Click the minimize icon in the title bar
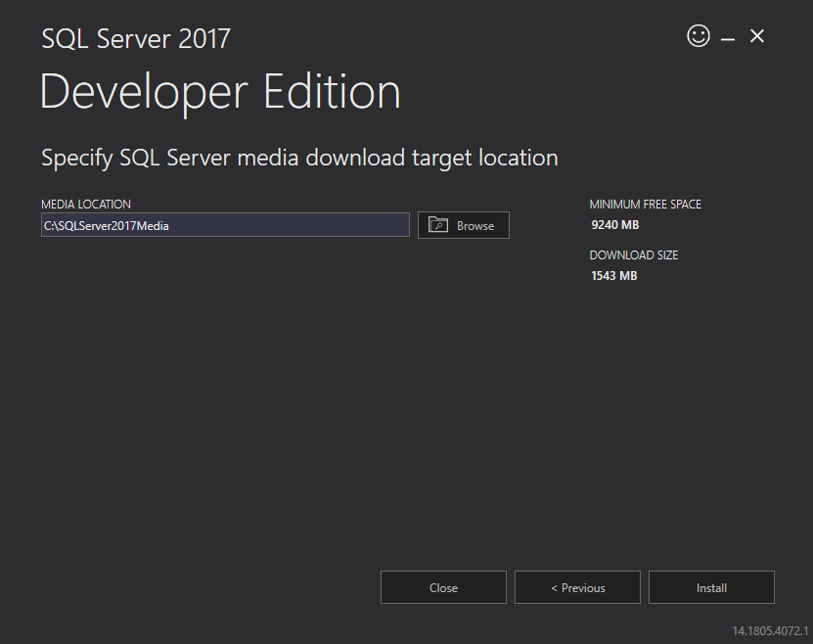 coord(728,35)
